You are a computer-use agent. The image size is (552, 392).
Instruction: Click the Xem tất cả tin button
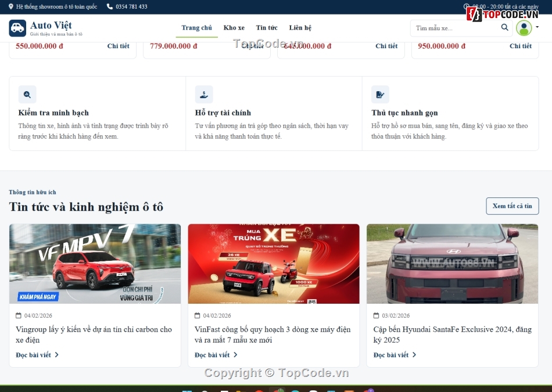click(512, 206)
